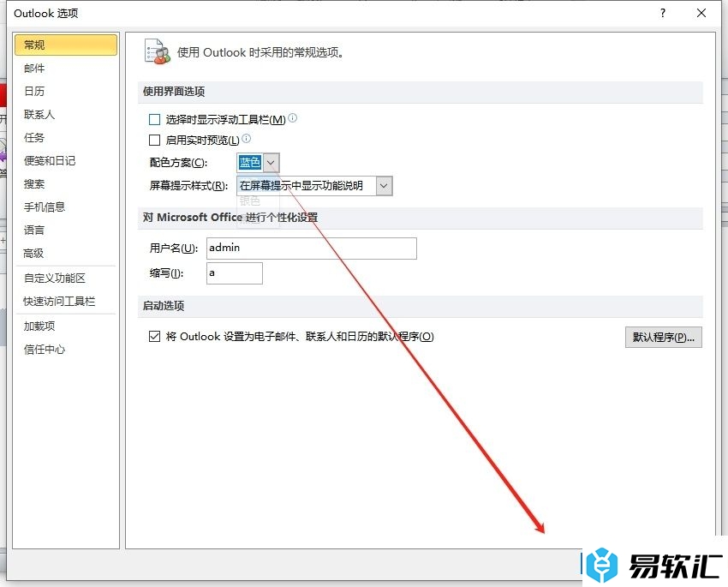Open the 搜索 options category
This screenshot has width=728, height=587.
click(x=34, y=184)
